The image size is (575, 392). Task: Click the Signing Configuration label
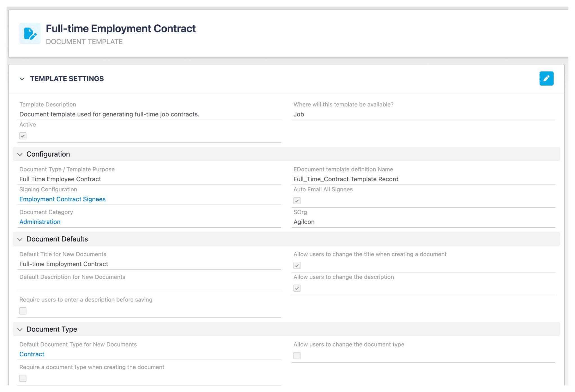point(48,189)
